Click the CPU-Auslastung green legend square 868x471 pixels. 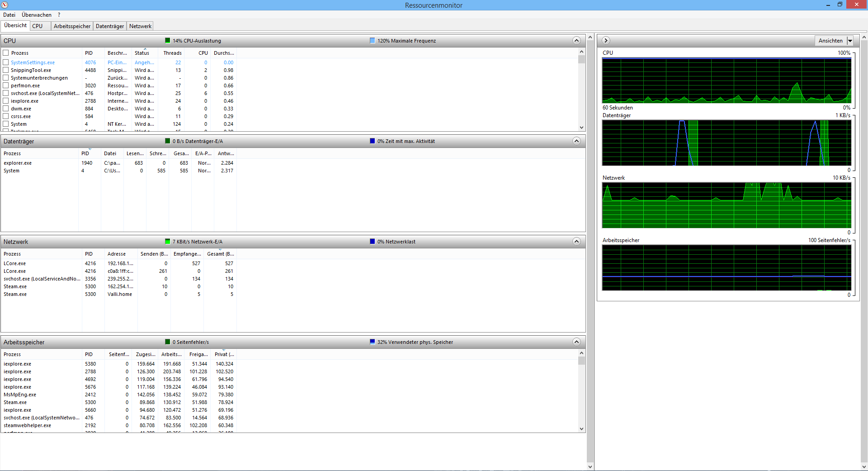tap(168, 40)
